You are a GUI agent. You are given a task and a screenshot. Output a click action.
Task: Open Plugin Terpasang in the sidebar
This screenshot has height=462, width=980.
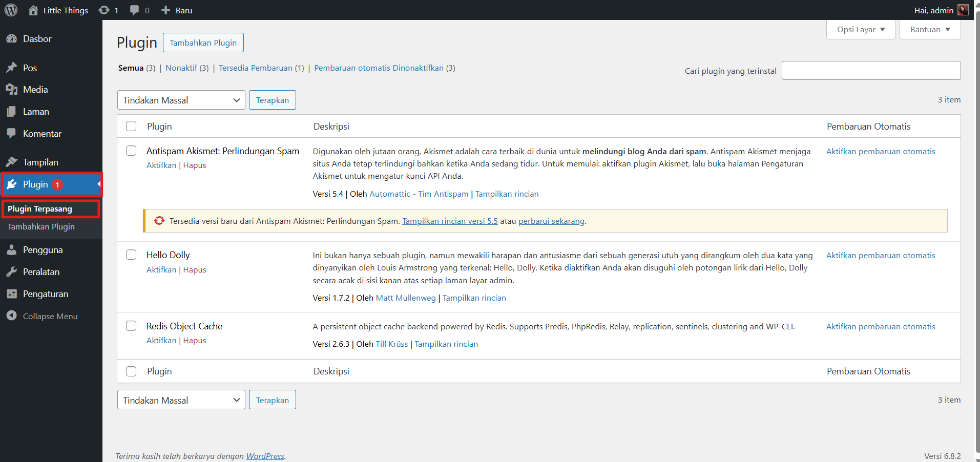(41, 209)
